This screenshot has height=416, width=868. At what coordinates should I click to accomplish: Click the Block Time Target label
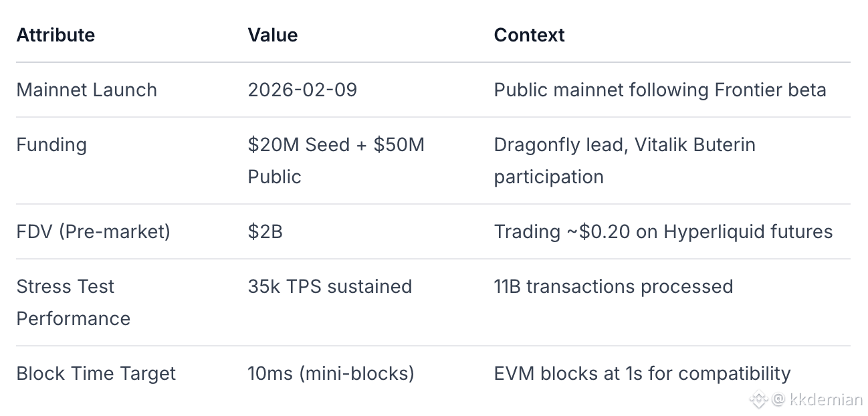click(x=96, y=373)
